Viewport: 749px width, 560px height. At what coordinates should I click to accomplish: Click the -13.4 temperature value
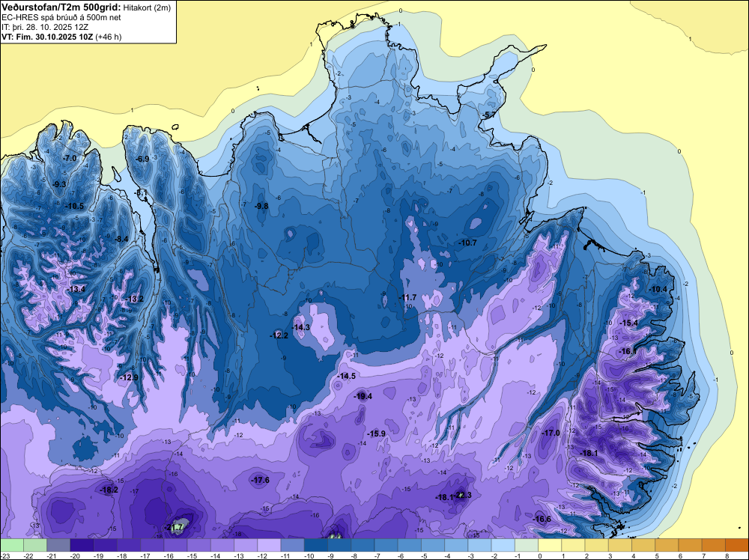76,289
